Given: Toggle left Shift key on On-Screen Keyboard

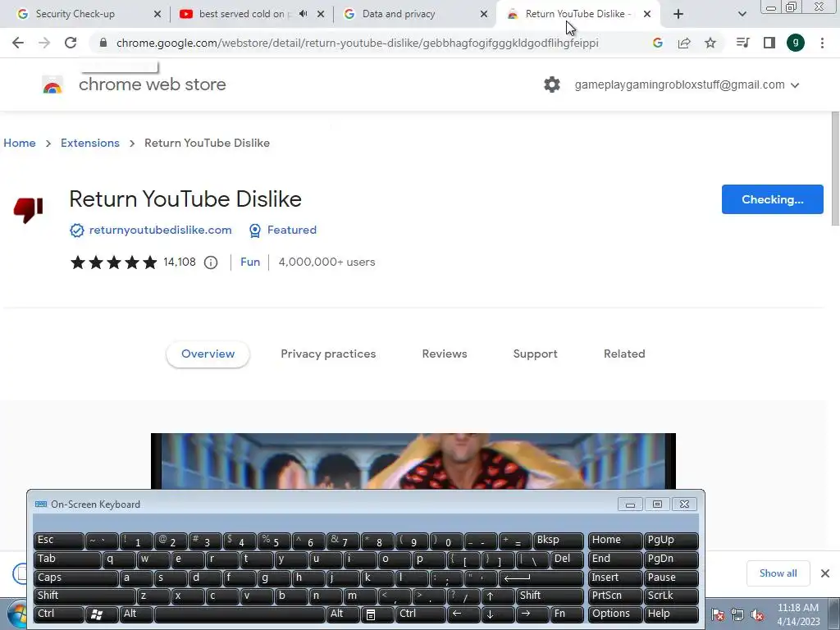Looking at the screenshot, I should 84,596.
